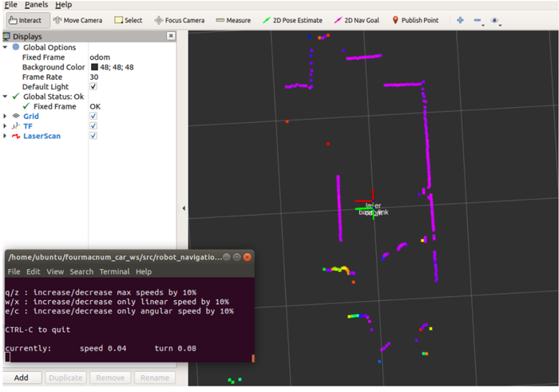
Task: Expand the LaserScan tree node
Action: pyautogui.click(x=5, y=136)
